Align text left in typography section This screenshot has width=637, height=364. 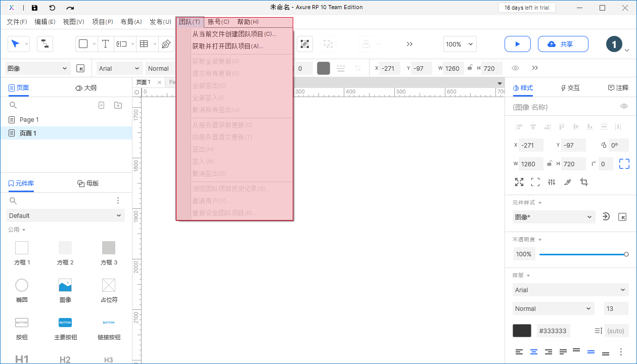(x=519, y=352)
